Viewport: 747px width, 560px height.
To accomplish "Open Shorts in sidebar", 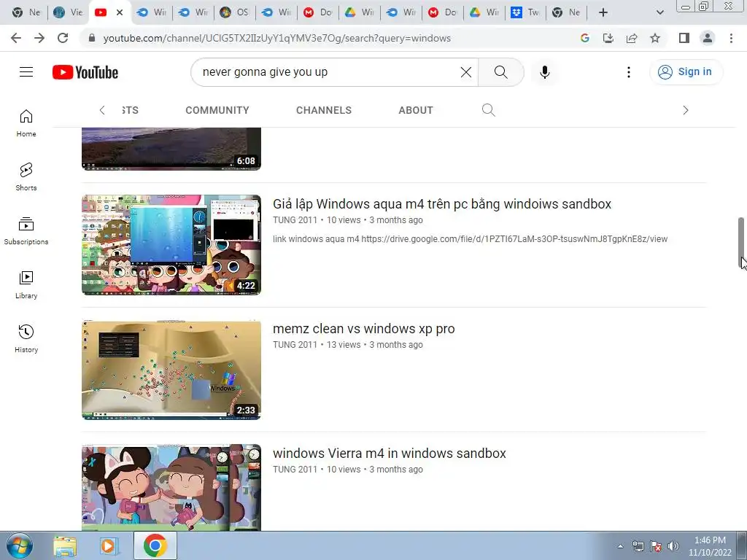I will coord(26,176).
